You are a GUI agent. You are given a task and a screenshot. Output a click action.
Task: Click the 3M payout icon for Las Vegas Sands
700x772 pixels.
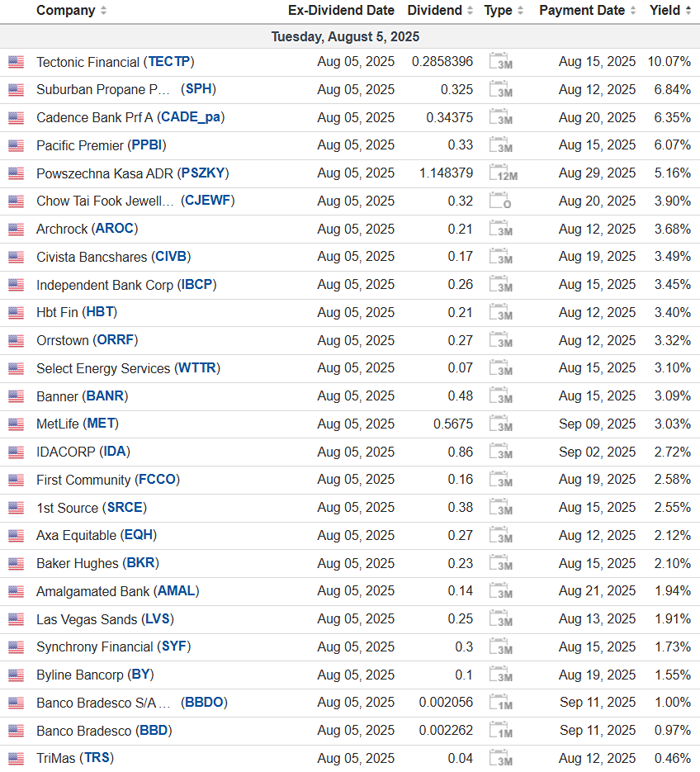coord(500,619)
